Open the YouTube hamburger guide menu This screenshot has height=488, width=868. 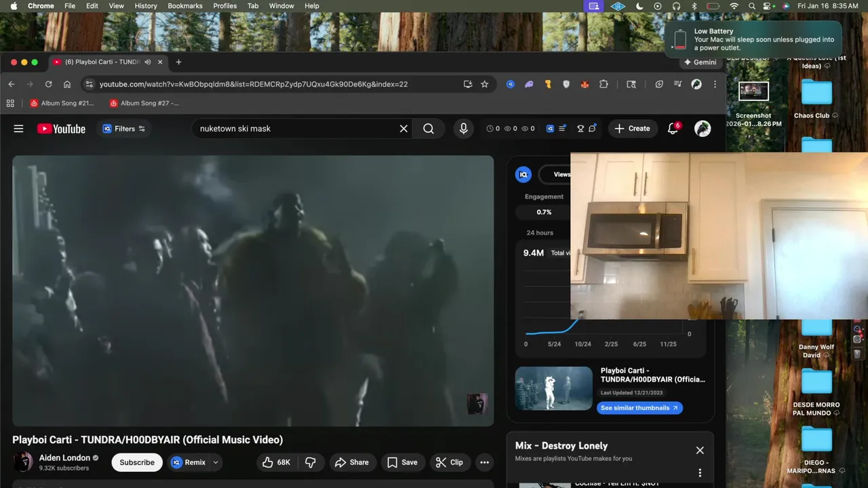pyautogui.click(x=18, y=129)
